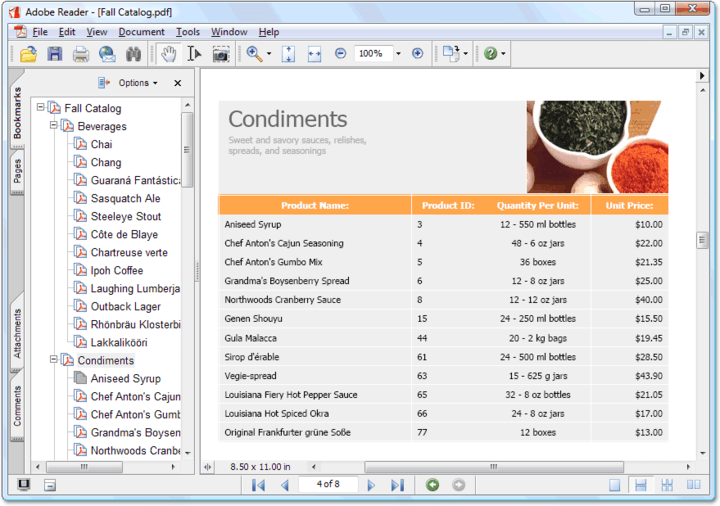720x506 pixels.
Task: Open the Ipoh Coffee bookmark
Action: (116, 270)
